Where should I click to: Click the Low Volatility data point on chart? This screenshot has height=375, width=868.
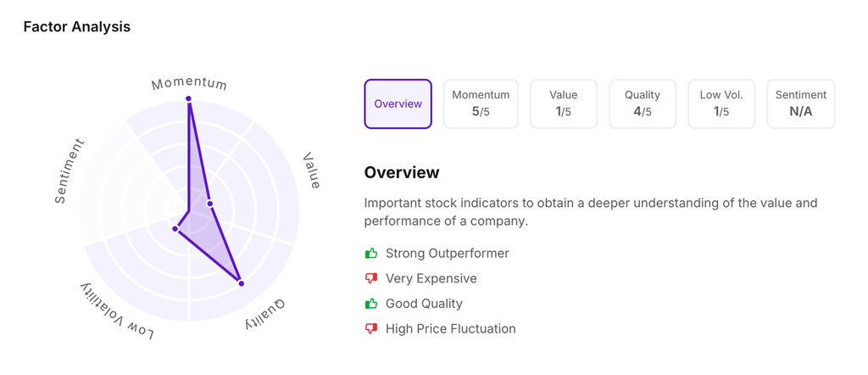[175, 229]
